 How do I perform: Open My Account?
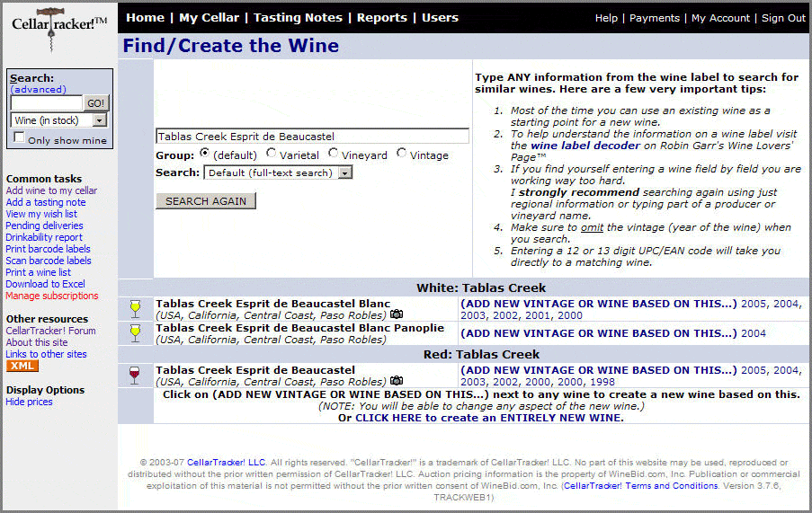pyautogui.click(x=720, y=18)
